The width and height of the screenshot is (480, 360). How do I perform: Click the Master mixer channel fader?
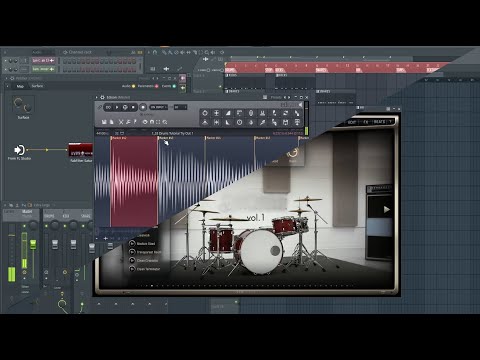click(33, 244)
